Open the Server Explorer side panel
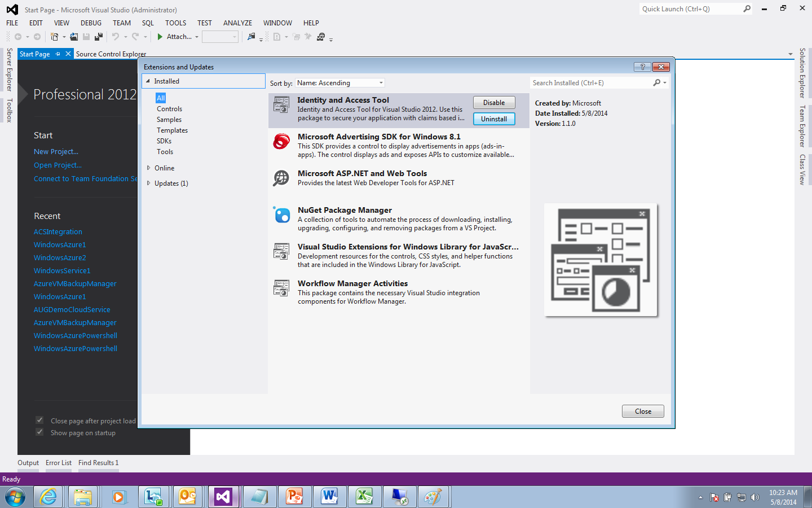 pos(9,70)
